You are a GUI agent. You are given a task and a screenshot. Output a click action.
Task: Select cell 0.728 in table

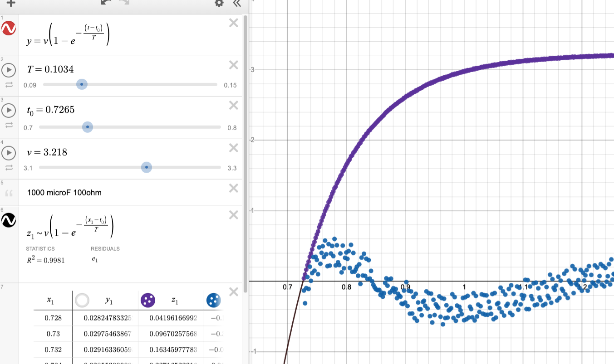click(53, 318)
